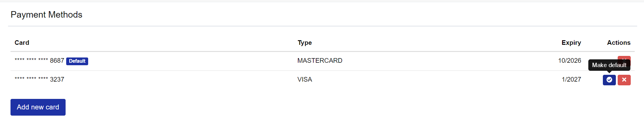Viewport: 644px width, 119px height.
Task: Click the divider line below Payment Methods
Action: coord(322,26)
